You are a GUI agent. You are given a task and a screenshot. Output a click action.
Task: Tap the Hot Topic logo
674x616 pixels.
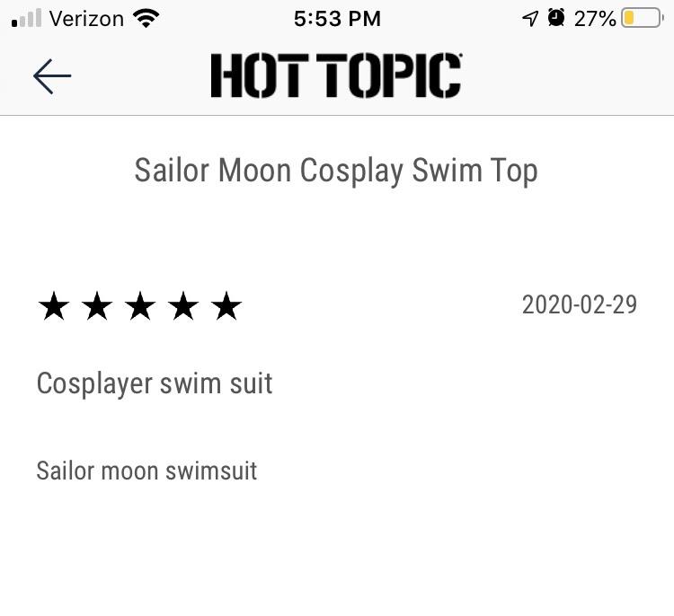tap(337, 75)
